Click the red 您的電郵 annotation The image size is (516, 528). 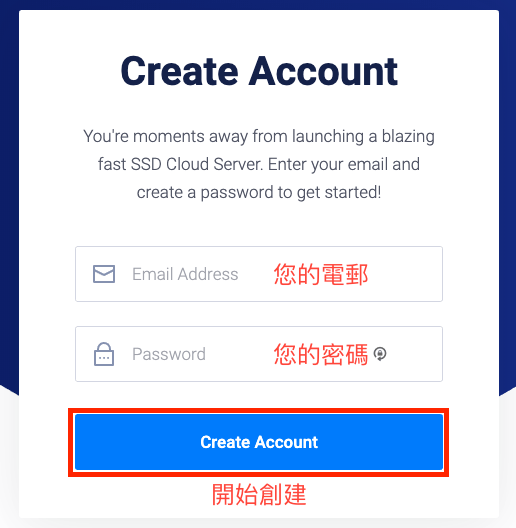[x=320, y=274]
